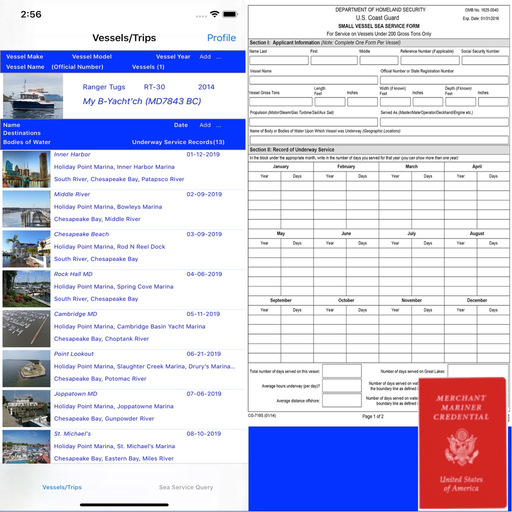The image size is (512, 512).
Task: Click the 03-09-2019 trip date
Action: [204, 234]
